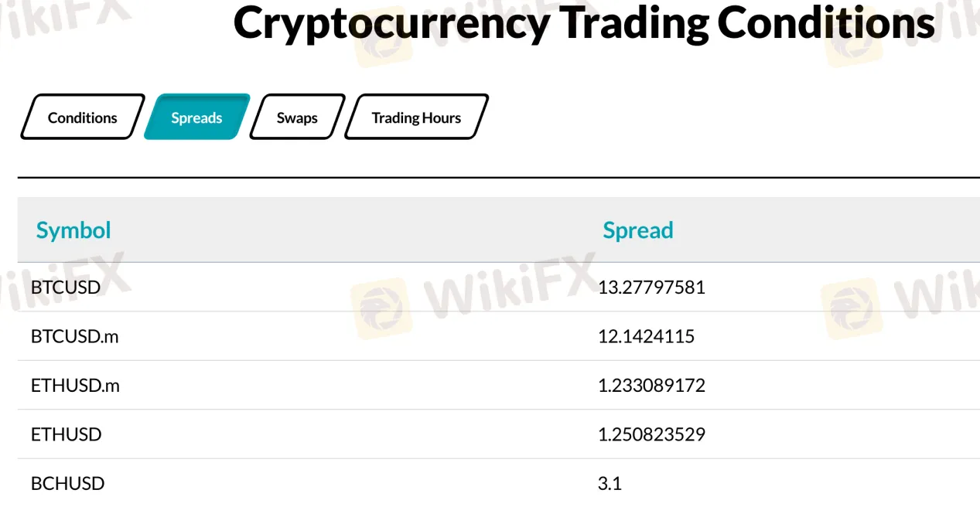Select the BTCUSD.m symbol row
Screen dimensions: 980x507
(x=499, y=336)
